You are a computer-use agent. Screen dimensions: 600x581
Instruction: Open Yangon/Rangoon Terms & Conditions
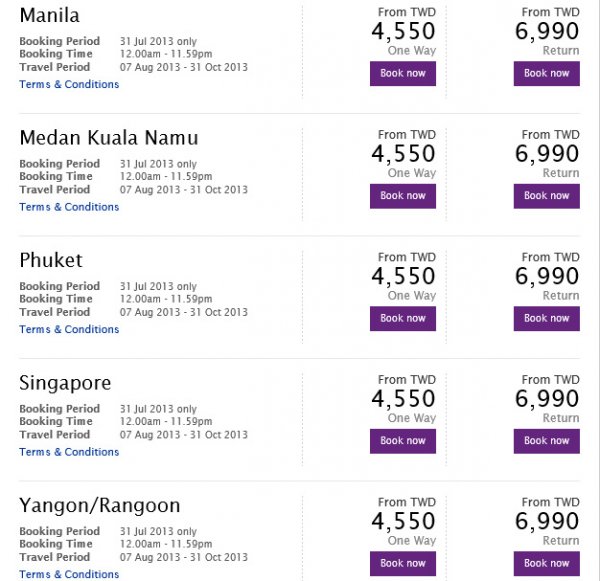[69, 574]
